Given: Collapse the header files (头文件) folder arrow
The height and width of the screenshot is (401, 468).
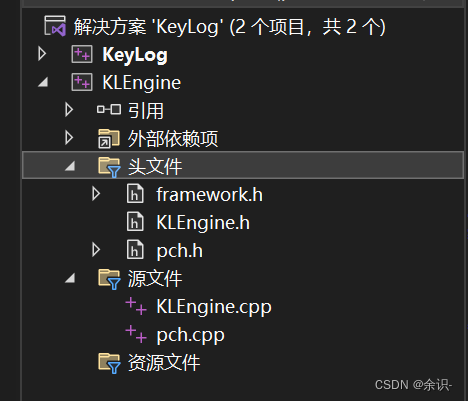Looking at the screenshot, I should (70, 166).
